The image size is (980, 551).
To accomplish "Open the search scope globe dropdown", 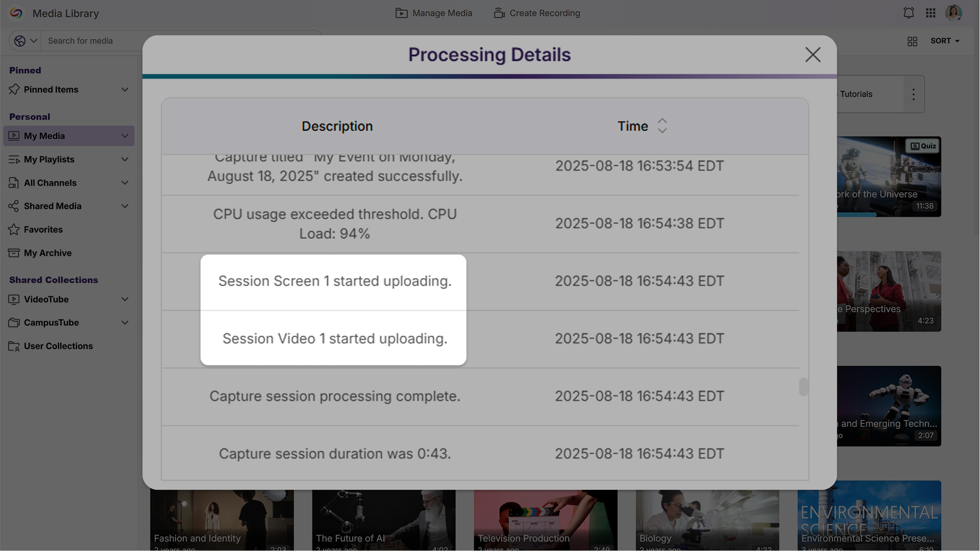I will [26, 41].
